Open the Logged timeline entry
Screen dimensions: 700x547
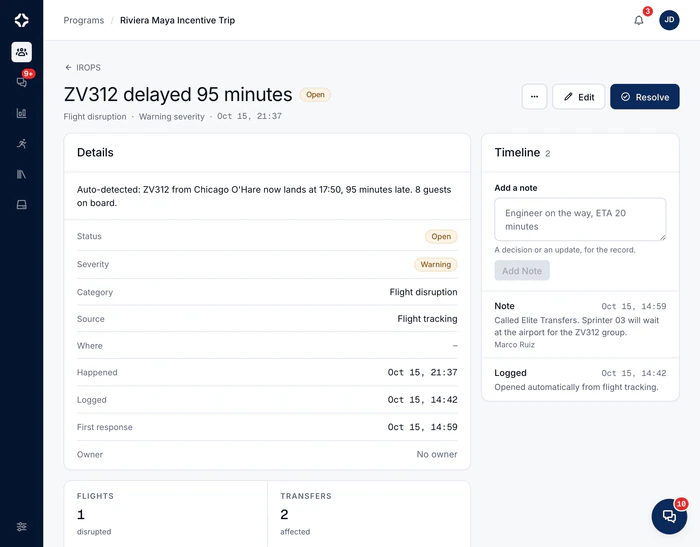point(580,380)
